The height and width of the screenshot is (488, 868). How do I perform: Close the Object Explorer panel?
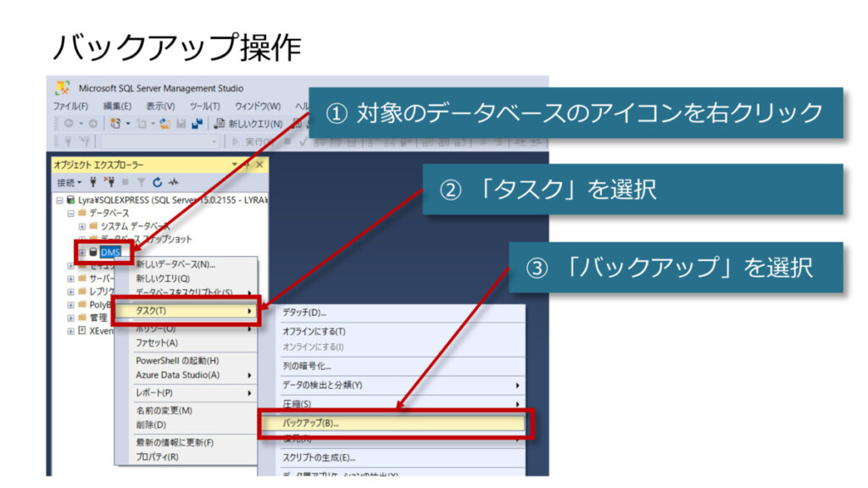259,164
